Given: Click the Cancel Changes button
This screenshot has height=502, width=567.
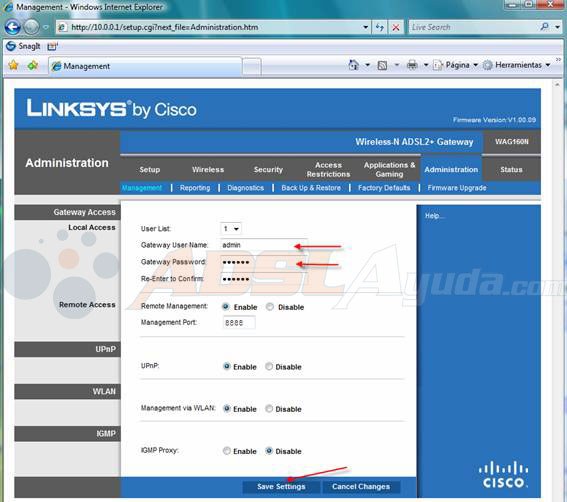Looking at the screenshot, I should coord(361,486).
